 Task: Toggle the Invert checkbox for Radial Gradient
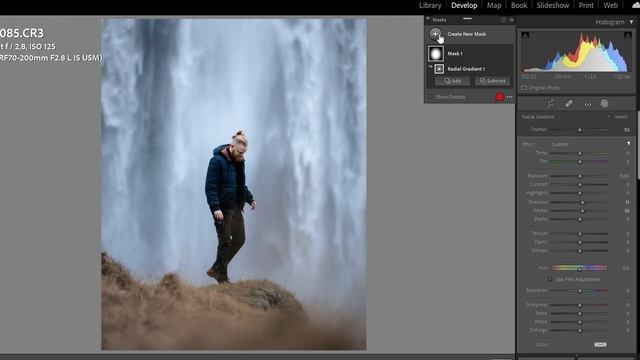[609, 117]
